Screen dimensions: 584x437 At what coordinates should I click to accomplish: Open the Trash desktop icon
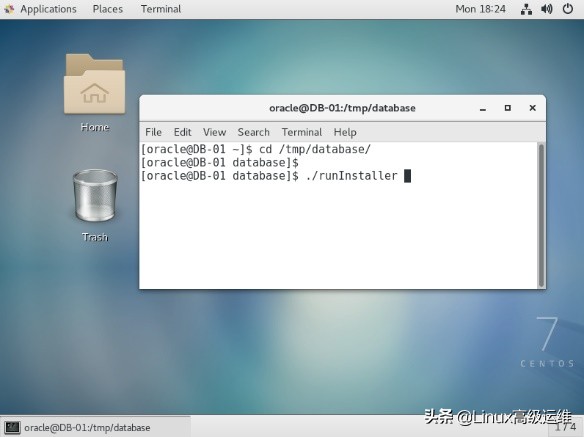[x=95, y=196]
